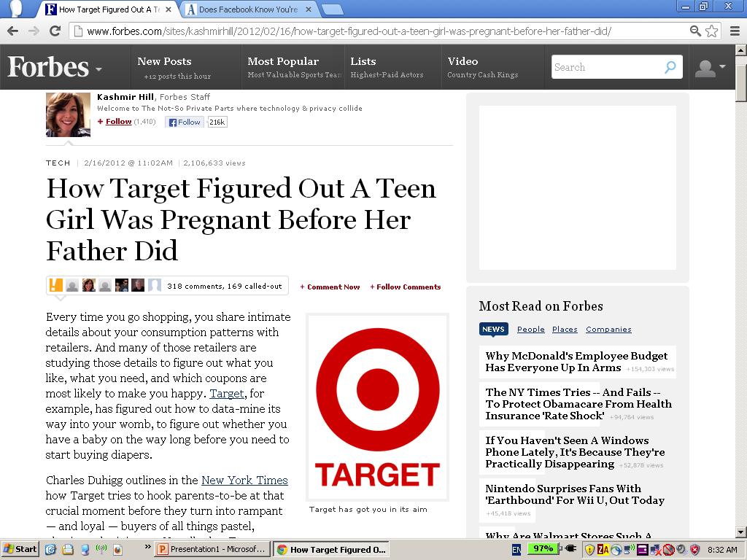Click the TECH category label
The width and height of the screenshot is (747, 560).
(x=58, y=163)
